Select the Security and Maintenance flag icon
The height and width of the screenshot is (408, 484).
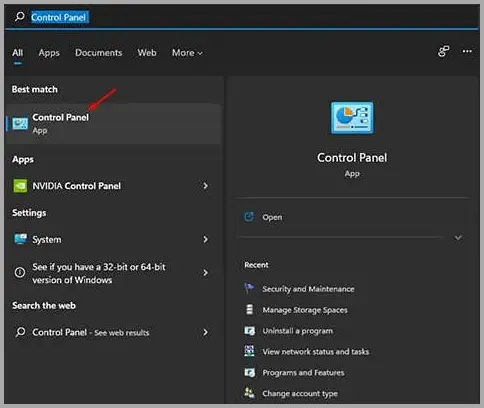(249, 288)
